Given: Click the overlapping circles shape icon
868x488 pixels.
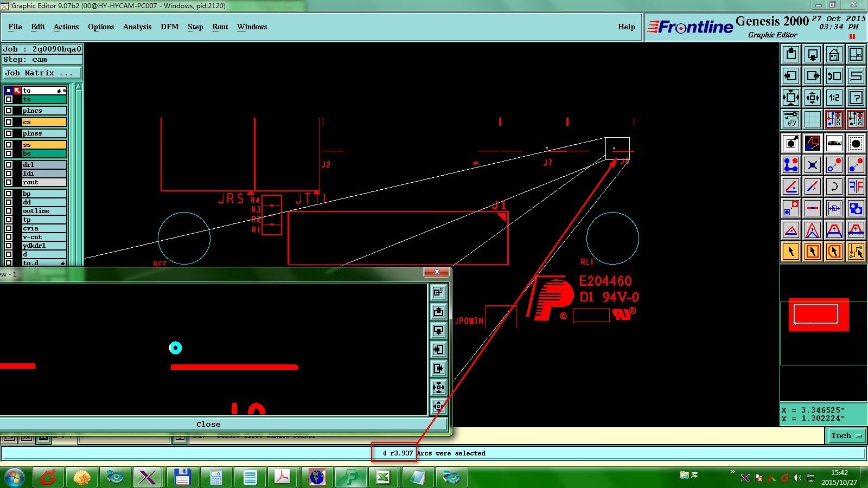Looking at the screenshot, I should tap(856, 208).
